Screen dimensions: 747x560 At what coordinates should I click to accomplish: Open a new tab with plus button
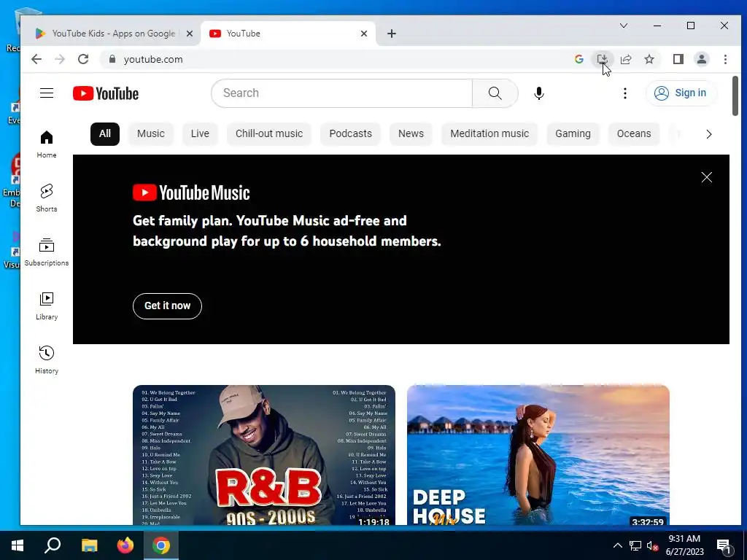pos(392,34)
